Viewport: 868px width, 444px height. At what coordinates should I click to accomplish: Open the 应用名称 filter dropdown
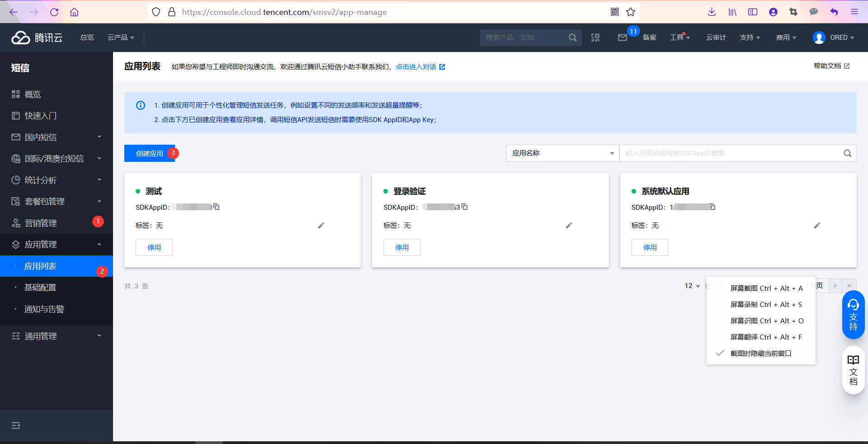[x=562, y=153]
